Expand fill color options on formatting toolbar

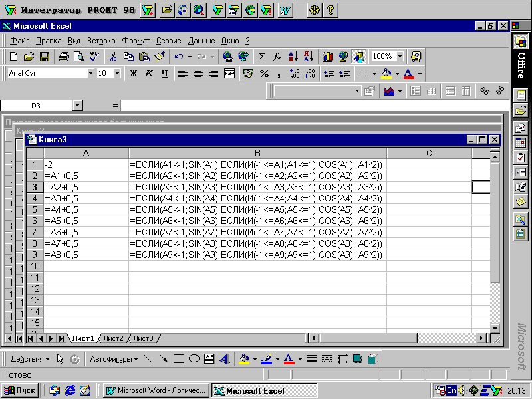[x=397, y=74]
